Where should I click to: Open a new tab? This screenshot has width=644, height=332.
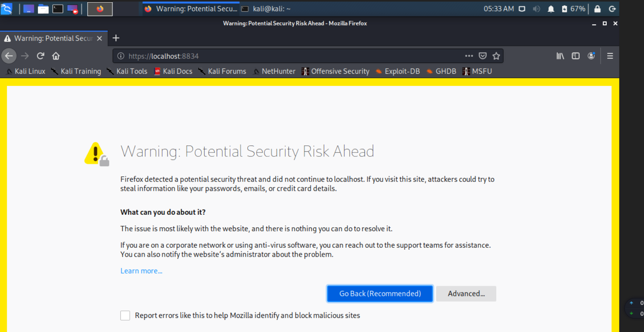(x=116, y=38)
